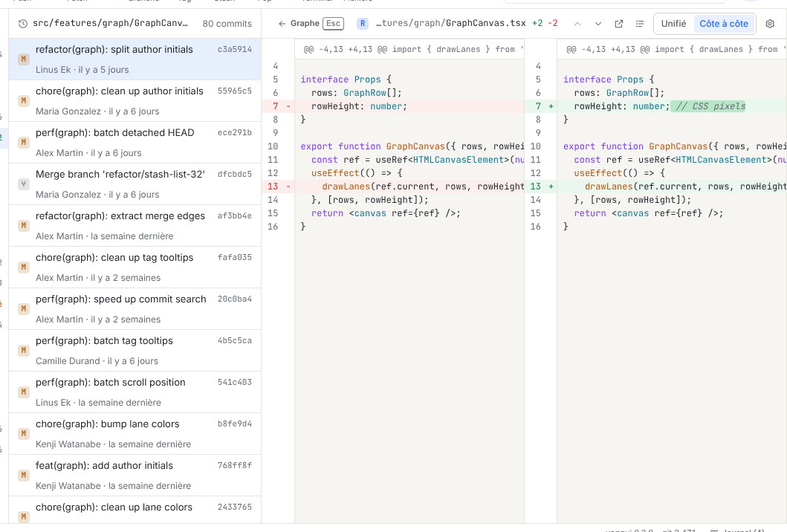Click modified badge of commit 55965c5
Viewport: 787px width, 532px height.
(23, 101)
